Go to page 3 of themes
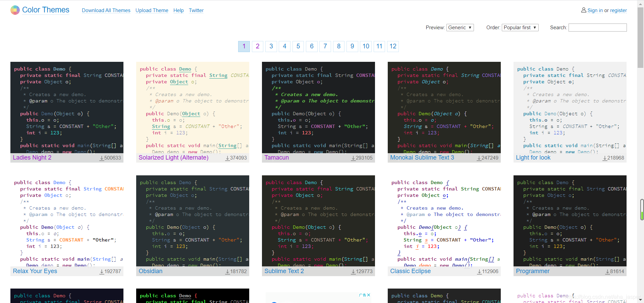This screenshot has height=303, width=644. 271,46
